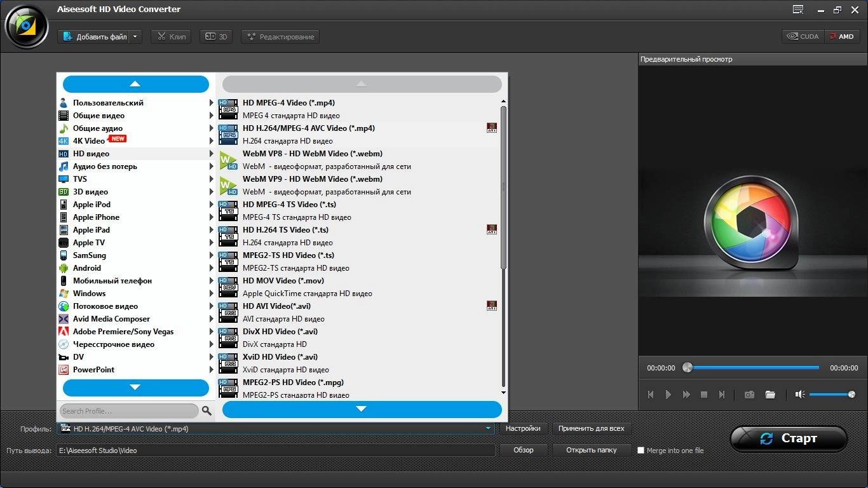Select Пользовательский category
868x488 pixels.
[x=136, y=103]
